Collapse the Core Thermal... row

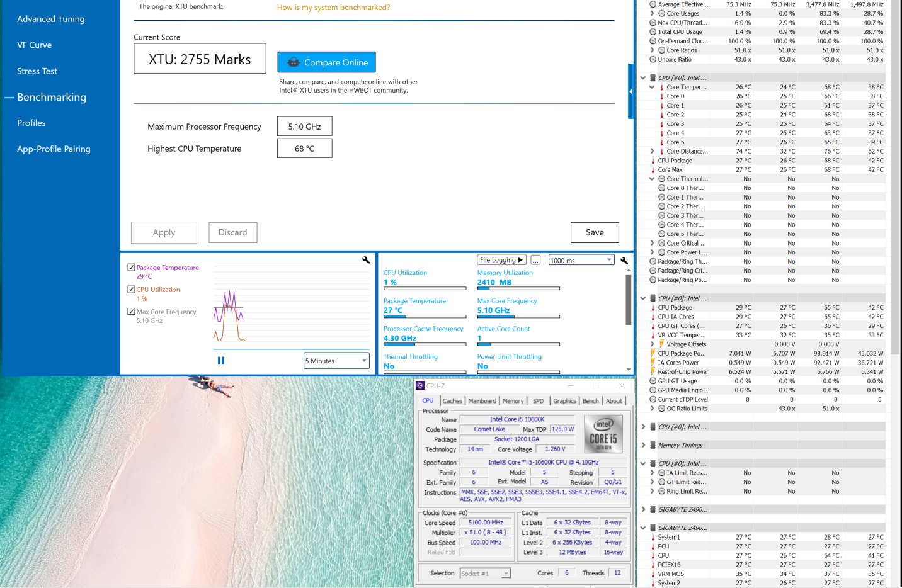tap(652, 179)
